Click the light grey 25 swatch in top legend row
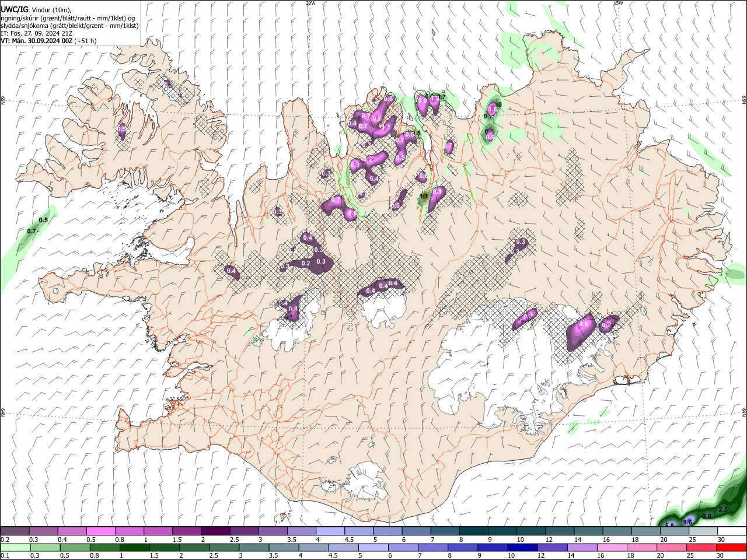This screenshot has width=747, height=560. pyautogui.click(x=704, y=531)
